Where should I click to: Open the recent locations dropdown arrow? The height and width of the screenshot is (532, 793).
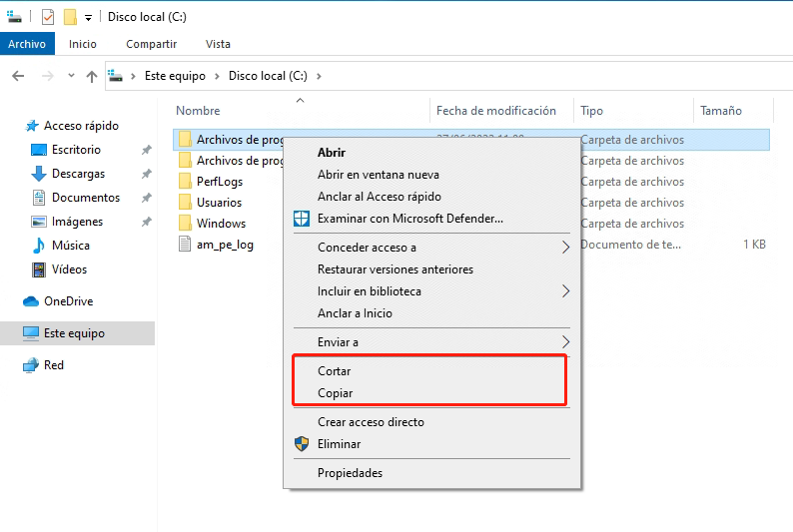[x=71, y=76]
